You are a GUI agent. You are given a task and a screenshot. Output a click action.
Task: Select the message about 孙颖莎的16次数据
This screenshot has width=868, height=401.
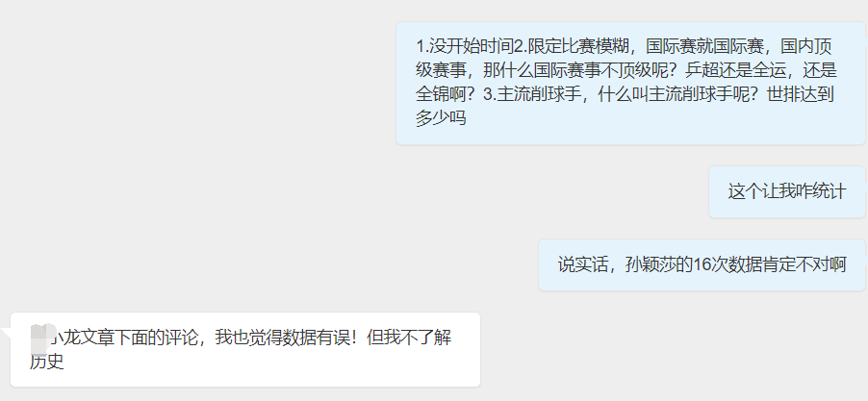click(x=702, y=265)
